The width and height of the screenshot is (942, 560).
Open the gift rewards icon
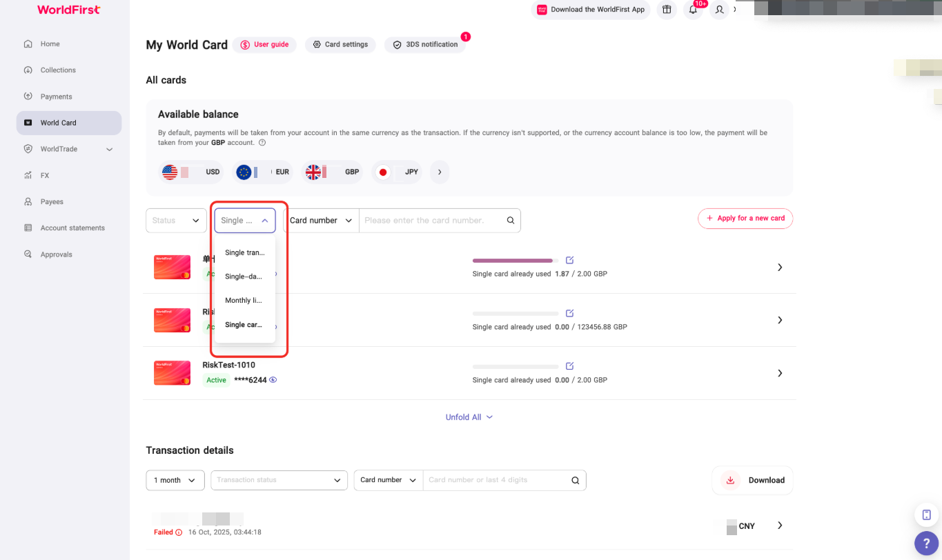(x=666, y=10)
